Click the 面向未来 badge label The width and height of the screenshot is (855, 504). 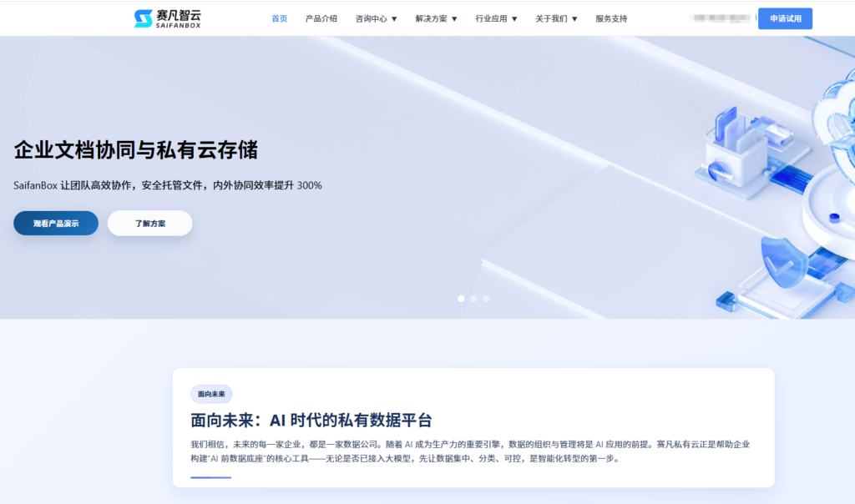click(x=211, y=394)
